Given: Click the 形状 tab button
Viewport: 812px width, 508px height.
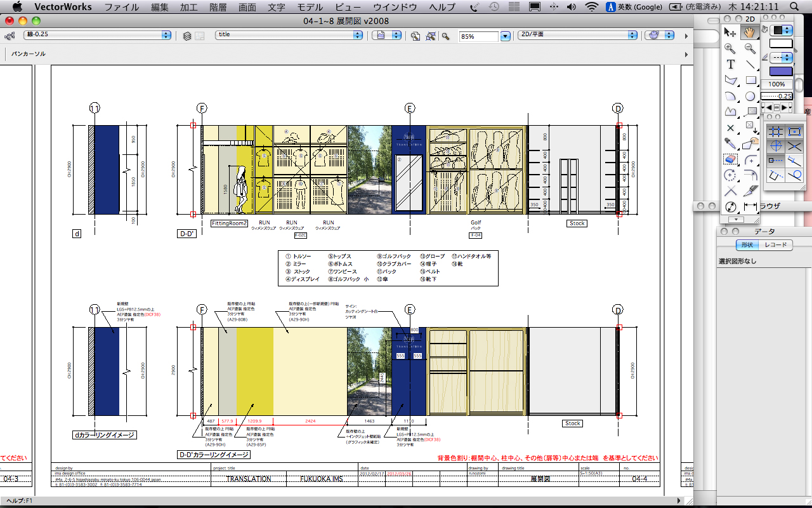Looking at the screenshot, I should (x=747, y=245).
